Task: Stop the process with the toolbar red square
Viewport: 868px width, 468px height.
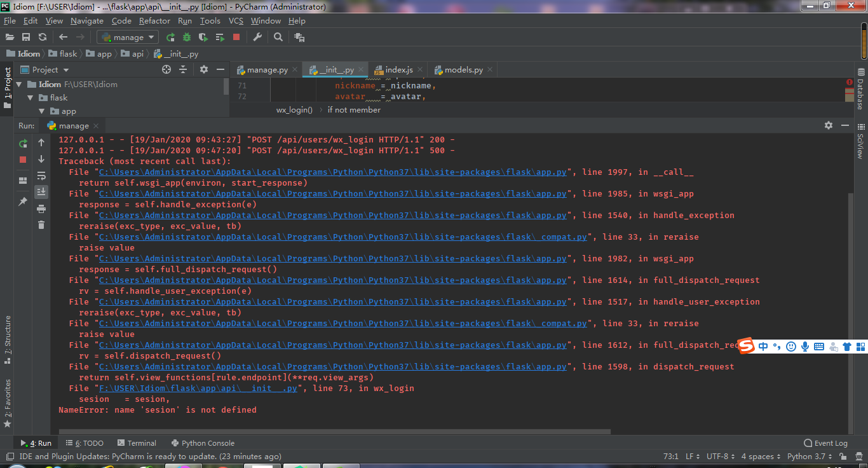Action: pos(236,38)
